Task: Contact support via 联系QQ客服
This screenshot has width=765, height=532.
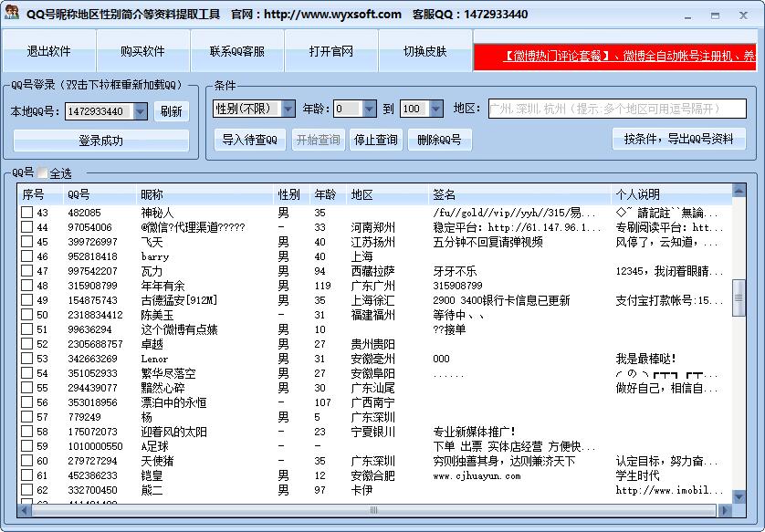Action: (x=237, y=51)
